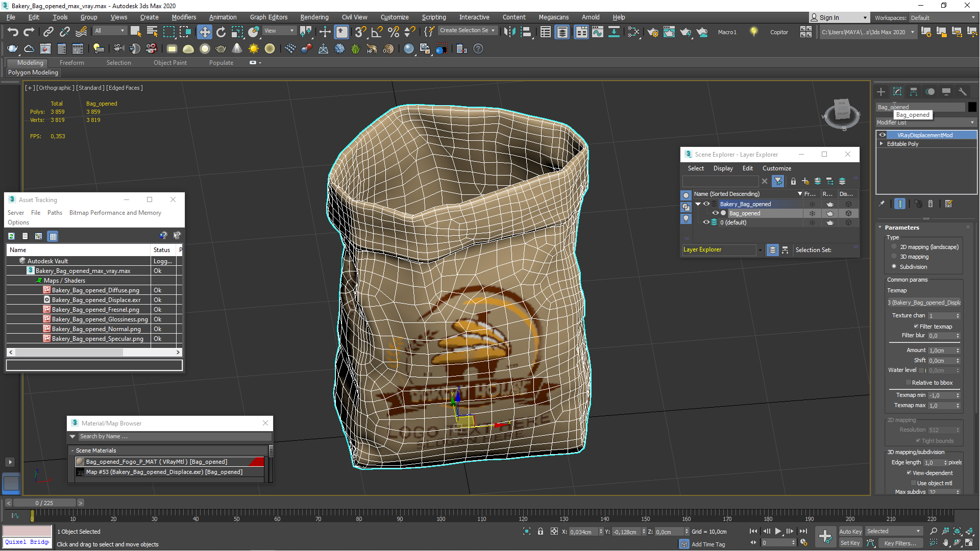The width and height of the screenshot is (980, 551).
Task: Click the Mirror tool icon
Action: point(509,32)
